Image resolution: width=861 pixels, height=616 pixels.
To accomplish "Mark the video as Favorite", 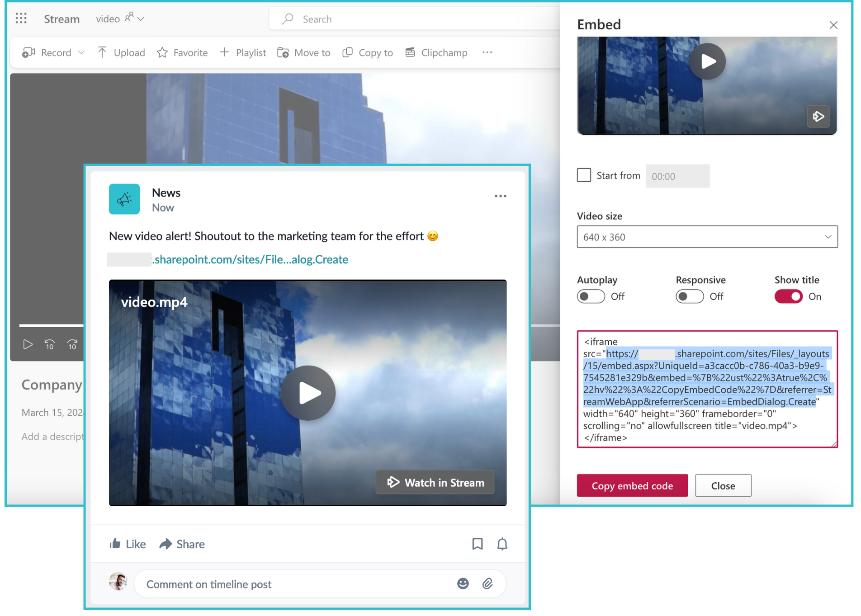I will pos(182,52).
